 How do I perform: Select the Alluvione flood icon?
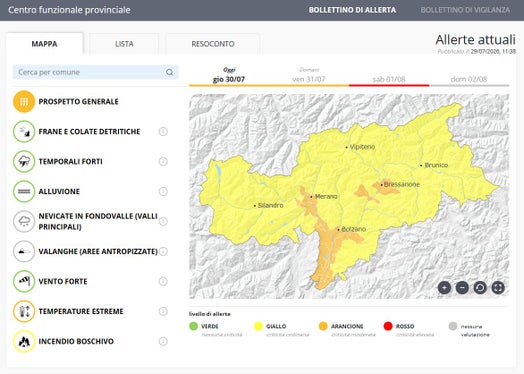tap(24, 192)
